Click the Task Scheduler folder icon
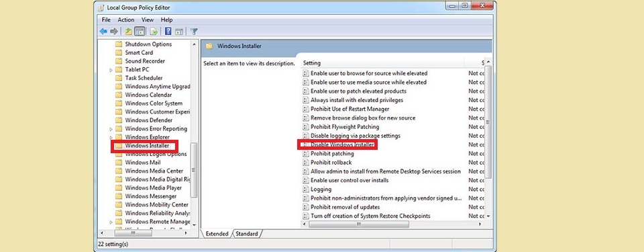 119,78
